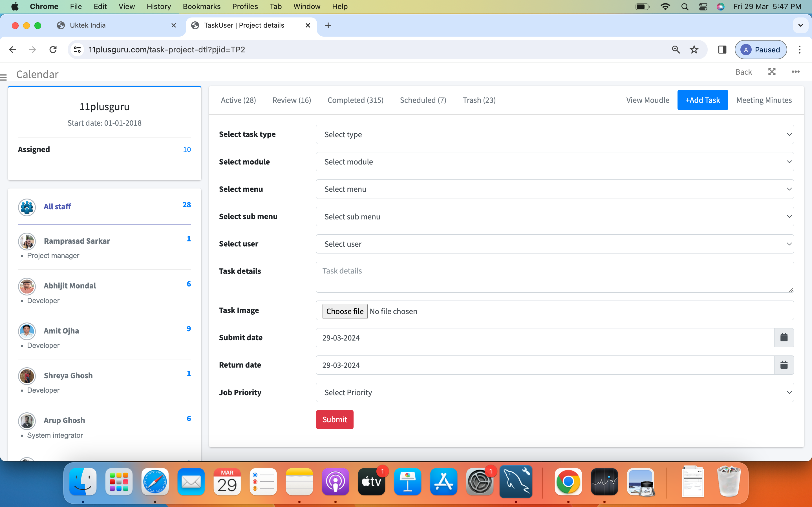Click the fullscreen expand icon near Back
The width and height of the screenshot is (812, 507).
(x=772, y=72)
